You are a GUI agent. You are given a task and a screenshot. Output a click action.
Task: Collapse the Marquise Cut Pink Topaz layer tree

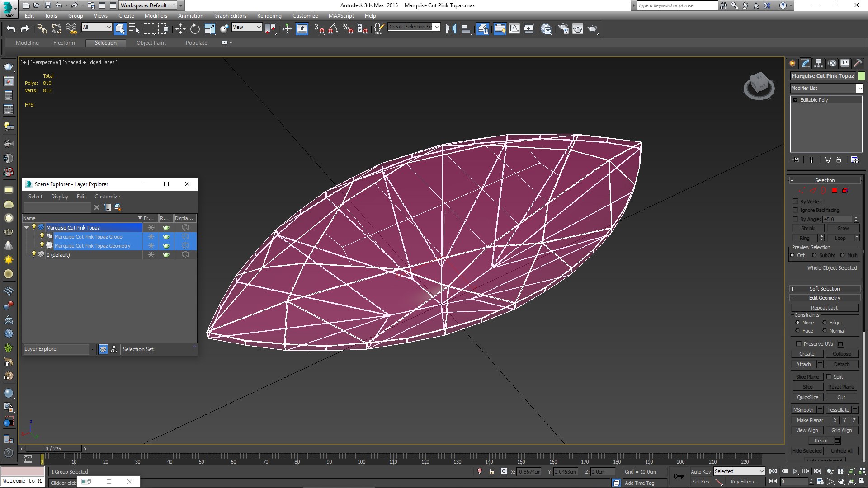(27, 228)
